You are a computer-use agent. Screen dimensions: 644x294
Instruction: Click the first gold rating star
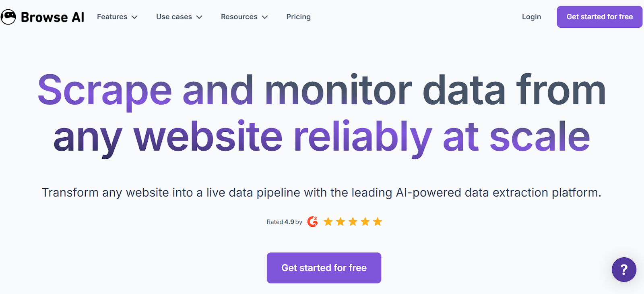pos(328,222)
